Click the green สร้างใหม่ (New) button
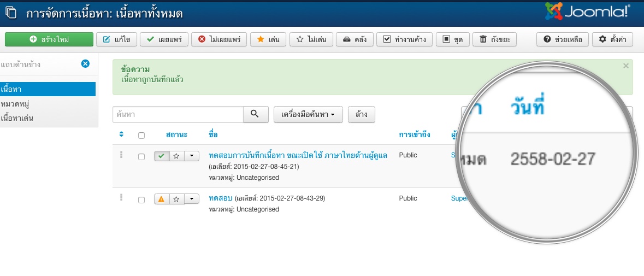Viewport: 644px width, 276px height. click(49, 39)
